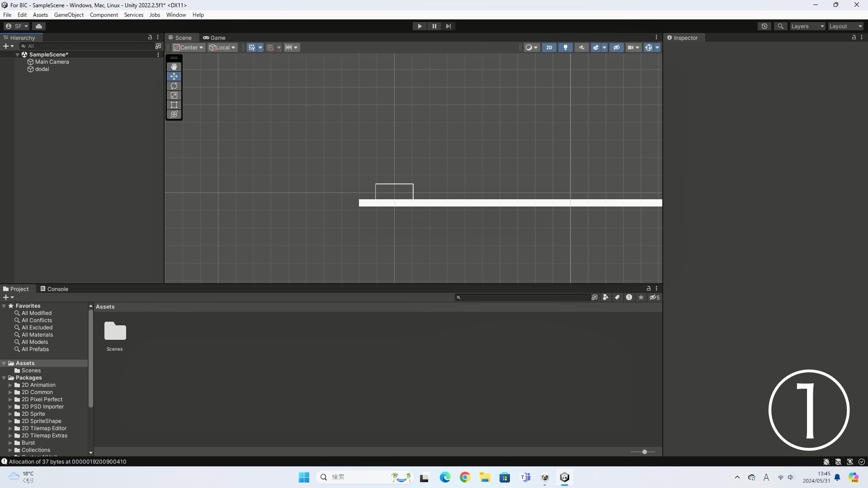Viewport: 868px width, 488px height.
Task: Click the Play button
Action: [420, 26]
